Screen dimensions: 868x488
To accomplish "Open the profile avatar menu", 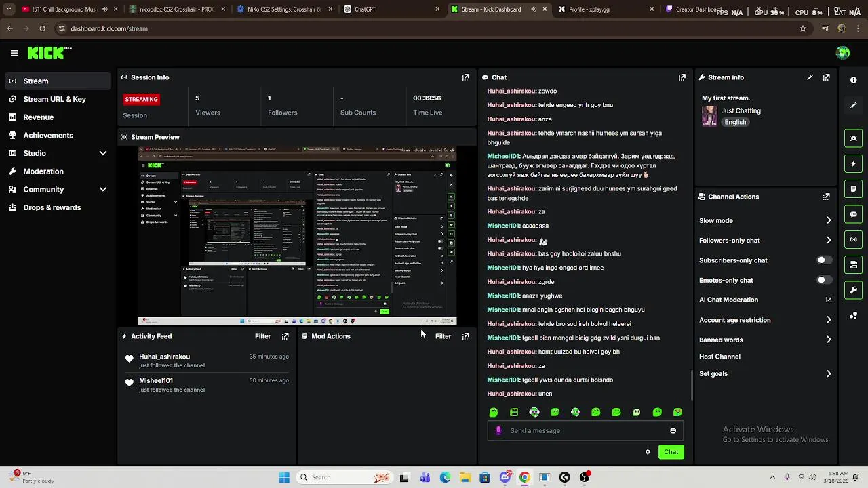I will (843, 53).
